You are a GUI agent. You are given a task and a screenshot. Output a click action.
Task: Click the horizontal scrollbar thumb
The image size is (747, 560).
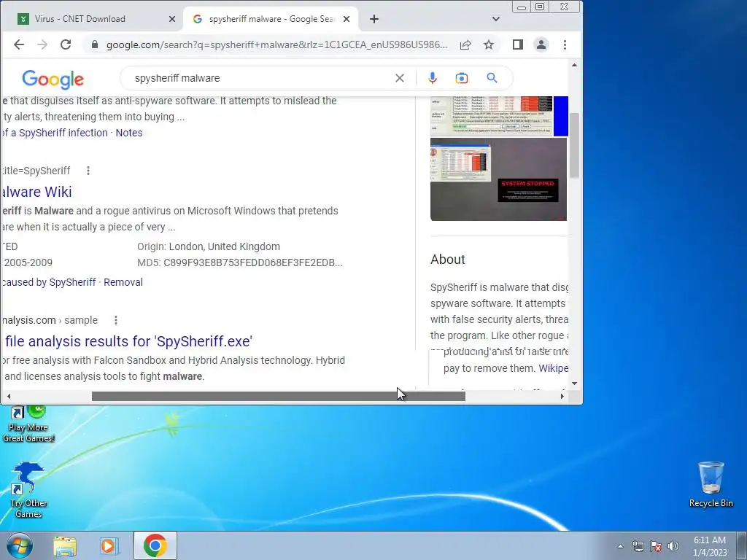(278, 396)
